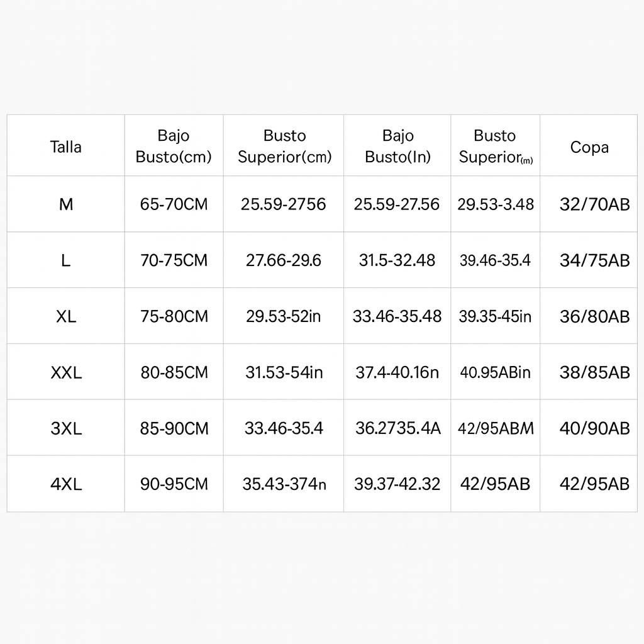Select the 70-75CM cell
This screenshot has width=644, height=644.
tap(174, 260)
